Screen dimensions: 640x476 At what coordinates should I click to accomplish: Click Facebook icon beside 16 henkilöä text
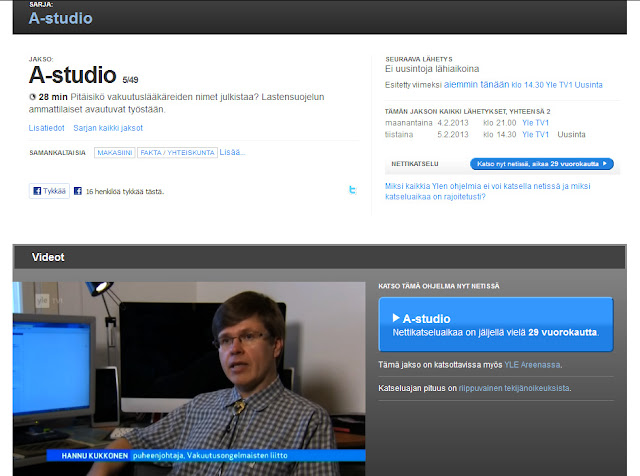click(78, 191)
